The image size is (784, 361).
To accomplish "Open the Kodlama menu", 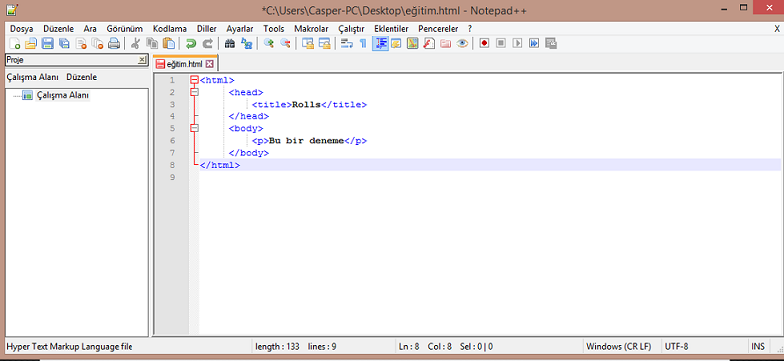I will (x=170, y=28).
